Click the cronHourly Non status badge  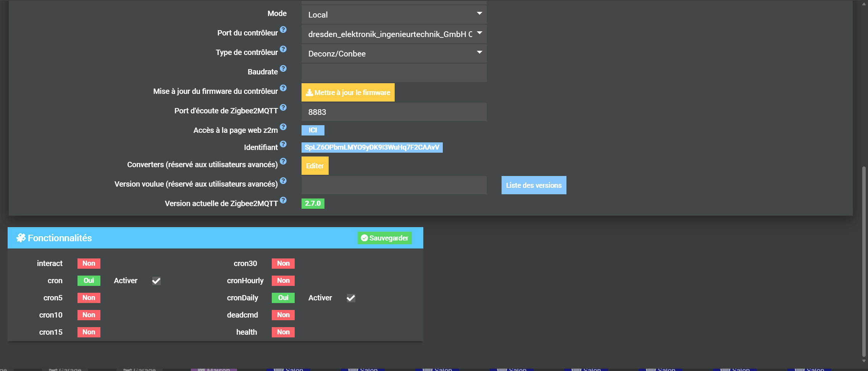coord(283,281)
